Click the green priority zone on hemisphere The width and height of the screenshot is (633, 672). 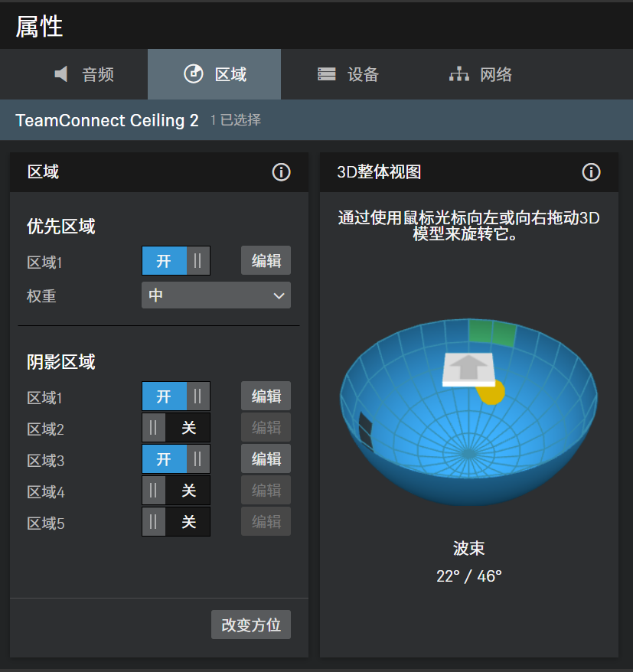(x=492, y=333)
